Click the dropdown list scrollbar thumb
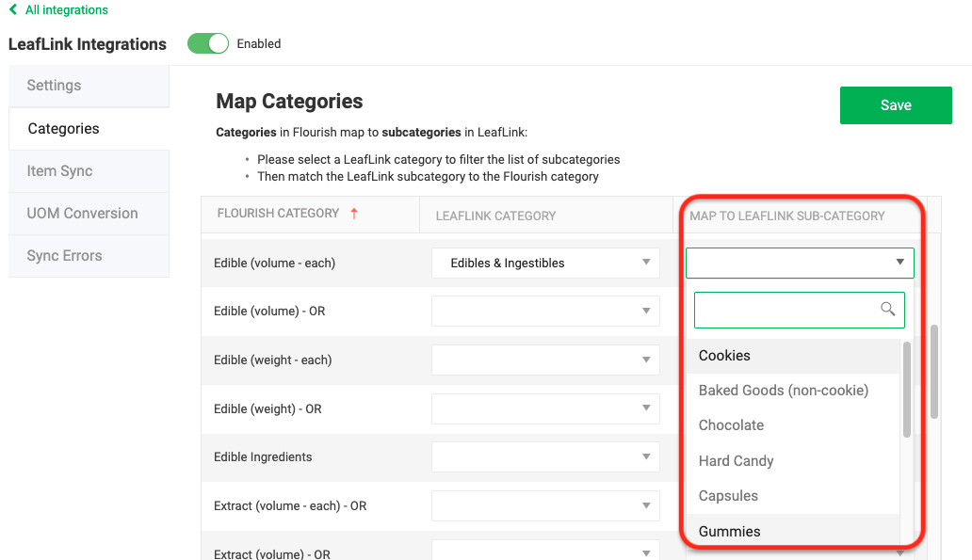 (x=907, y=389)
